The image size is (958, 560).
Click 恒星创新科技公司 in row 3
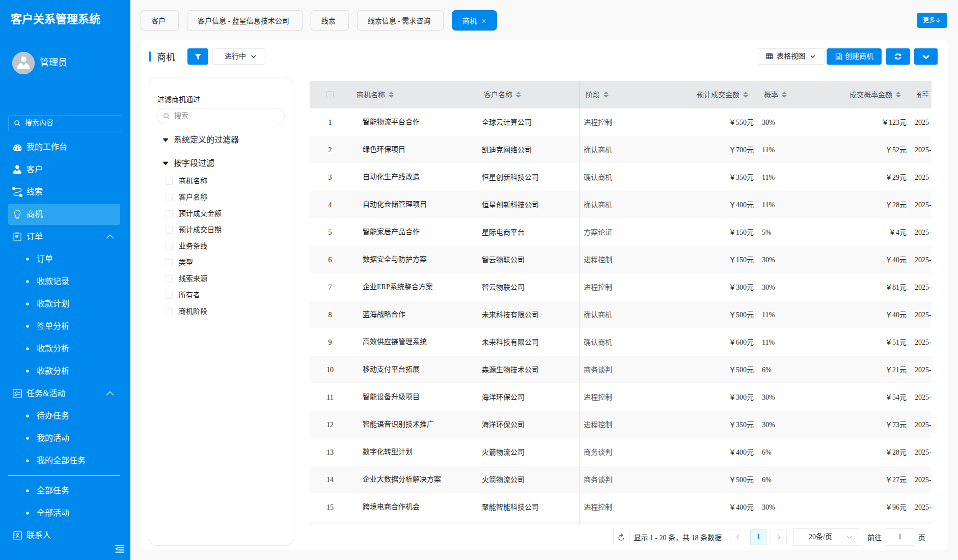pyautogui.click(x=510, y=177)
